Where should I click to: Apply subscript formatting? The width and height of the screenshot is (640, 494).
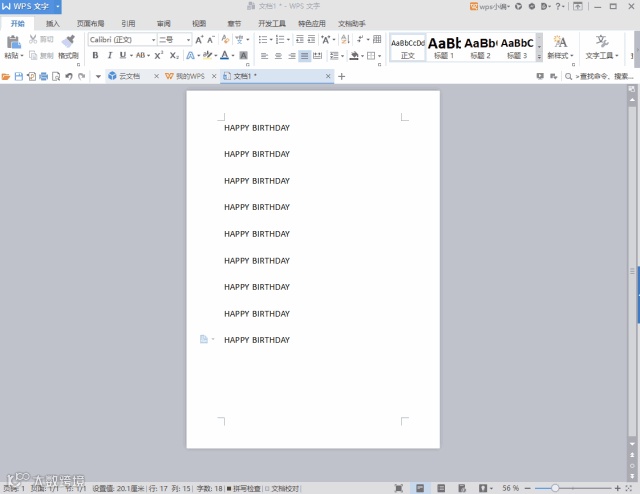174,55
